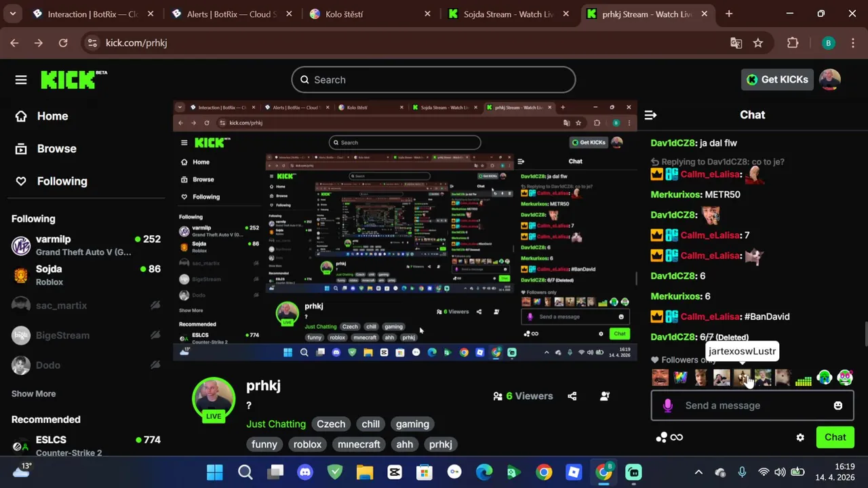Select the minecraft tag
Image resolution: width=868 pixels, height=488 pixels.
359,445
